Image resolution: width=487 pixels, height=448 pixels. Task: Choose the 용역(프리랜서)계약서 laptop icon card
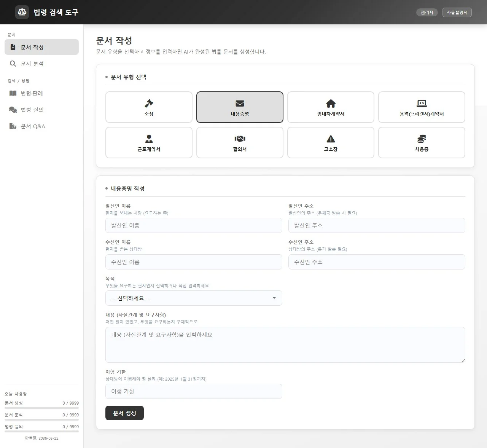422,107
